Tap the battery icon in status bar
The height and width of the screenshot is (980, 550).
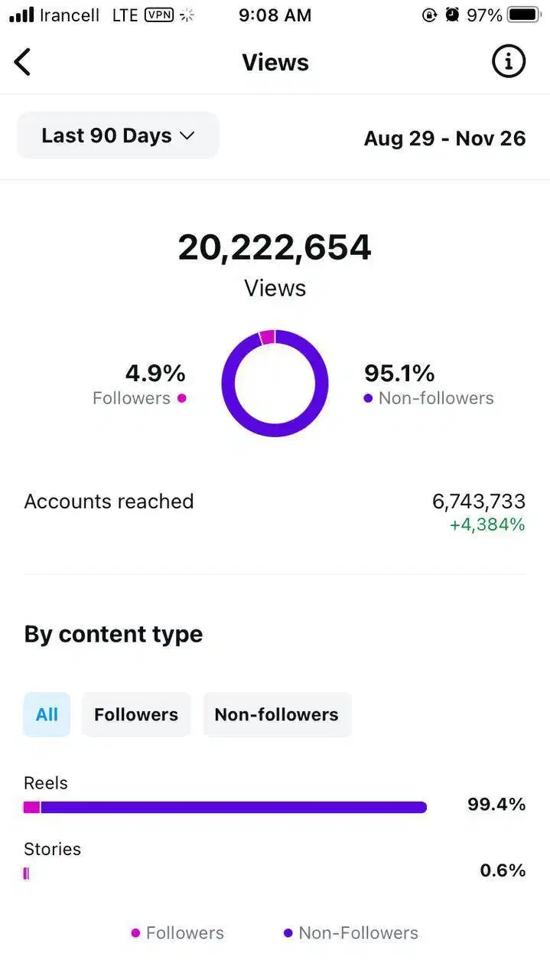click(524, 15)
